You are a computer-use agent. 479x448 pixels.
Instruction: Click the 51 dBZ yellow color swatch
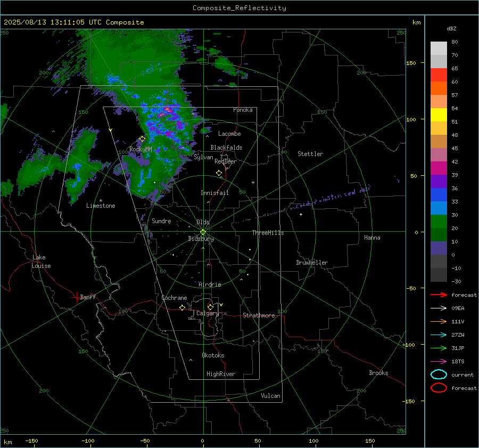439,115
